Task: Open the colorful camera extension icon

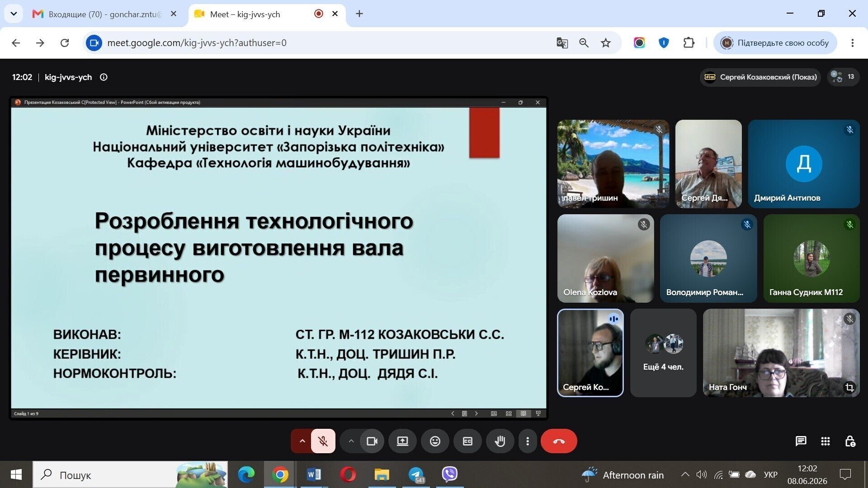Action: (x=639, y=43)
